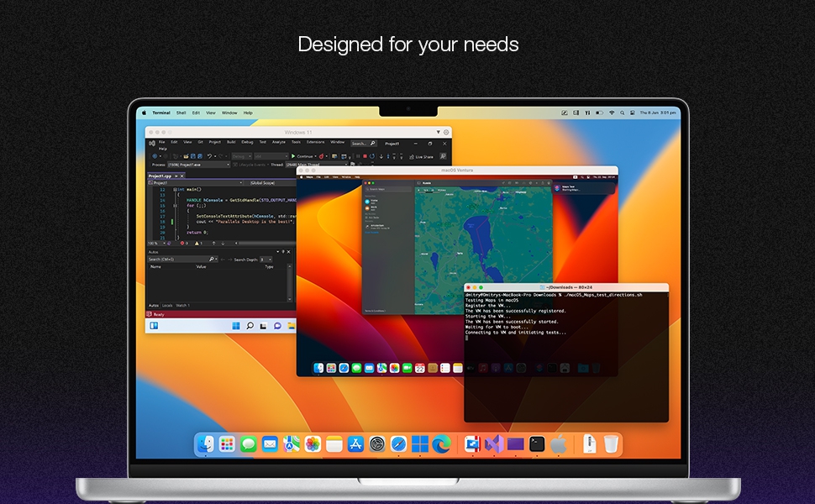Open Parallels Desktop icon in Dock
Screen dimensions: 815x504
(x=472, y=444)
